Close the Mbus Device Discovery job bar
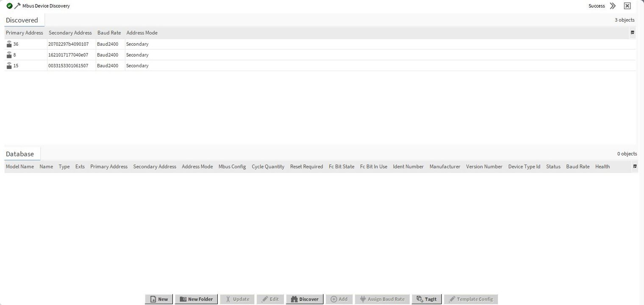Screen dimensions: 644x305 (x=627, y=6)
